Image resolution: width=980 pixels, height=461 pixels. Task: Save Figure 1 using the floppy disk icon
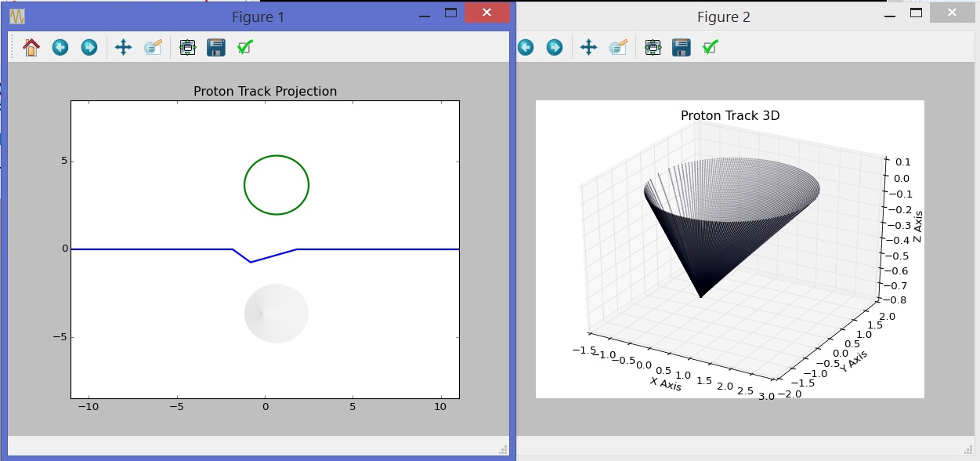[x=216, y=48]
